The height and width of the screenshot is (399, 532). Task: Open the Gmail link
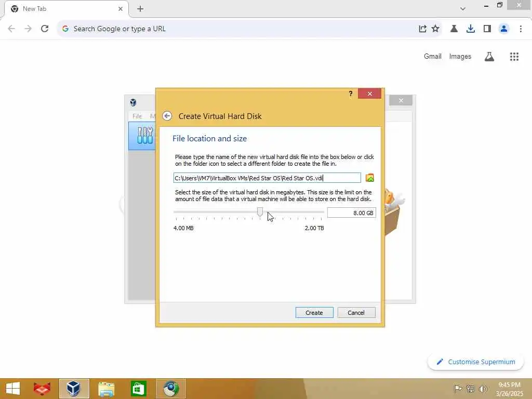pos(433,56)
